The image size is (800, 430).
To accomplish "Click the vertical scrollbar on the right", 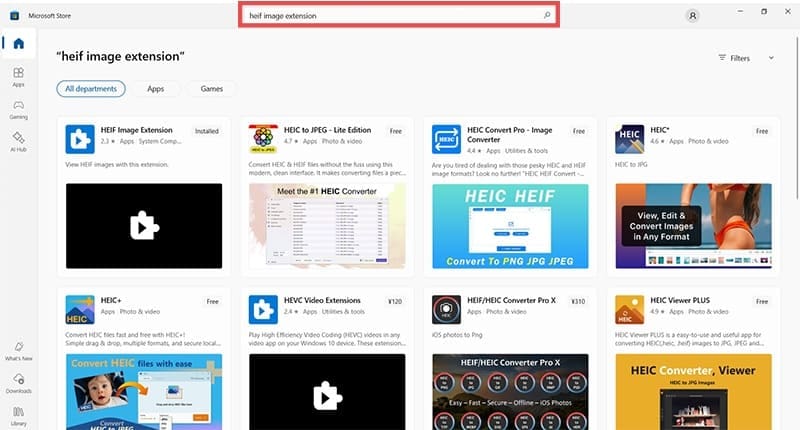I will pos(797,117).
